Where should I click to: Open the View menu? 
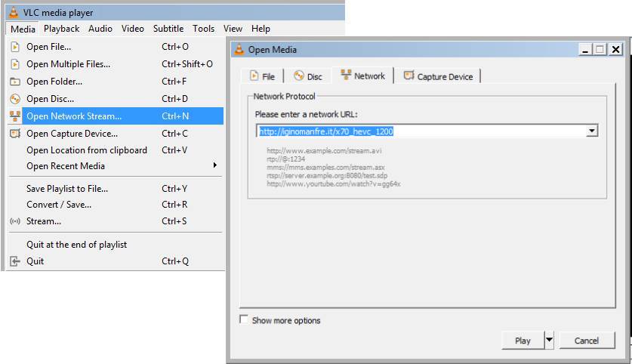click(233, 29)
